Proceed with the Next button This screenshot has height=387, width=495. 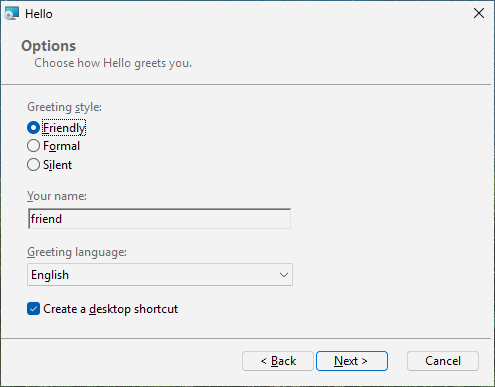(352, 361)
